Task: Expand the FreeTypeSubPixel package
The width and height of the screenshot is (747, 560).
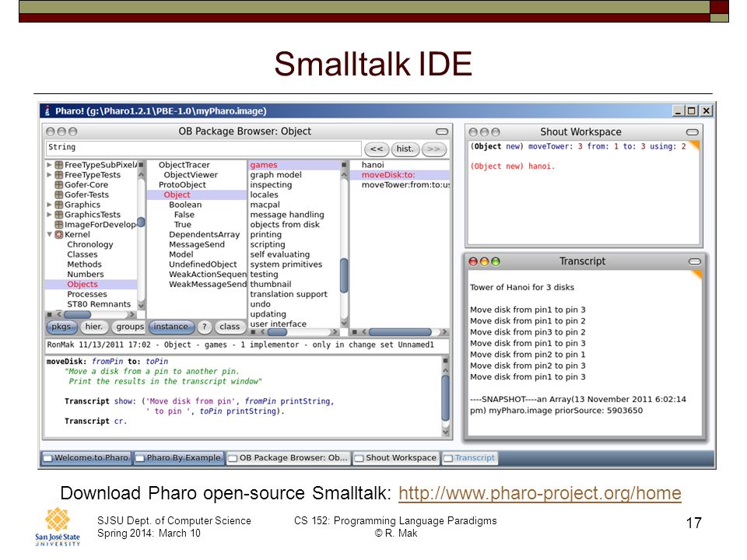Action: point(49,165)
